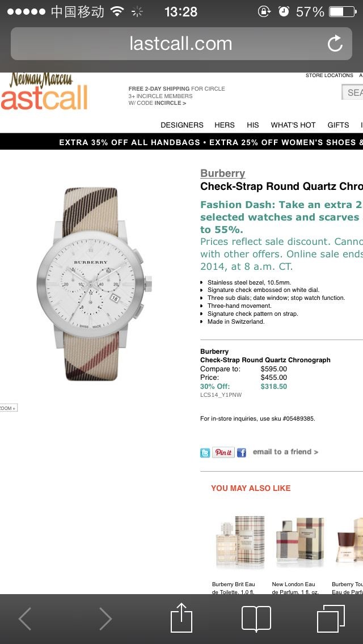Open Safari bookmarks book icon
Viewport: 363px width, 644px height.
tap(256, 618)
